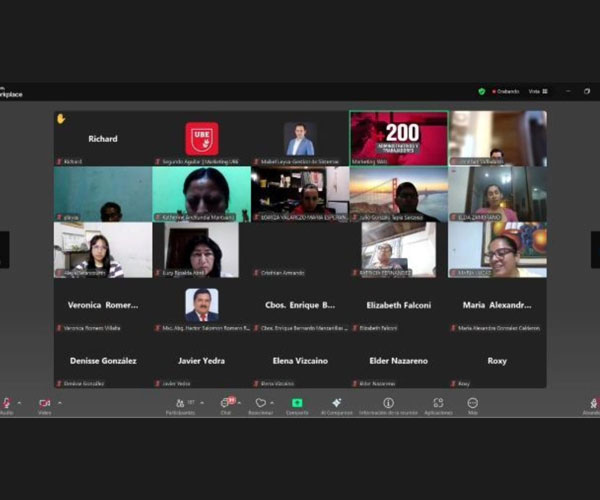
Task: Select the Denisse González tile
Action: pyautogui.click(x=103, y=361)
